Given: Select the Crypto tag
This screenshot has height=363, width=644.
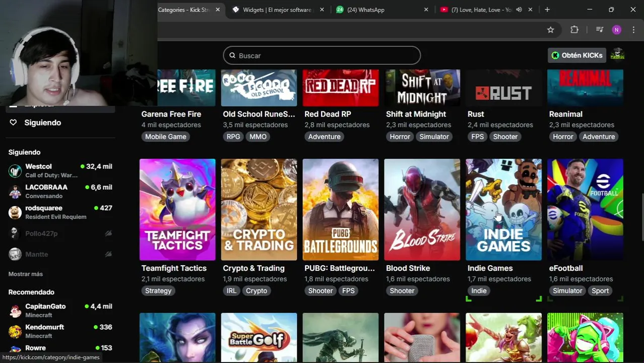Looking at the screenshot, I should click(256, 291).
